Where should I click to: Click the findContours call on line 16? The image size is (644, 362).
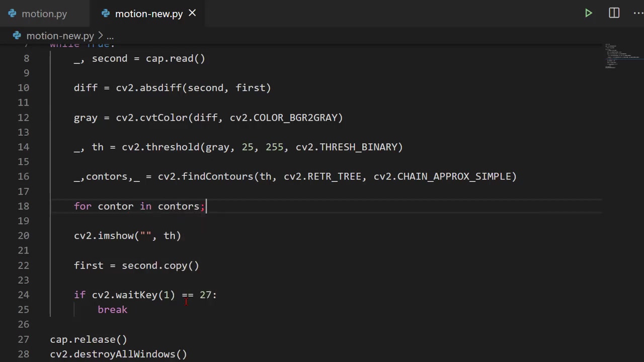tap(217, 176)
